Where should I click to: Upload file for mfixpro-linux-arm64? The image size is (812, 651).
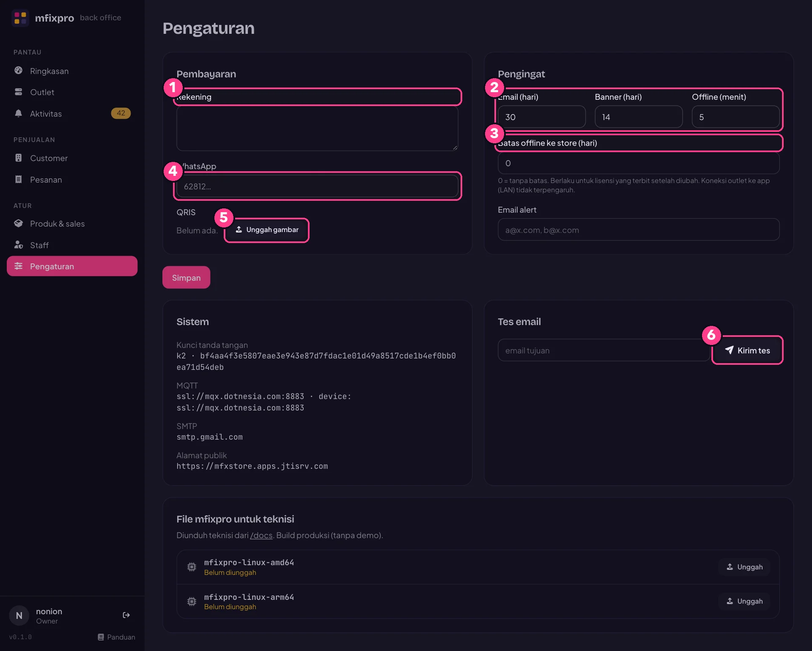pos(744,601)
